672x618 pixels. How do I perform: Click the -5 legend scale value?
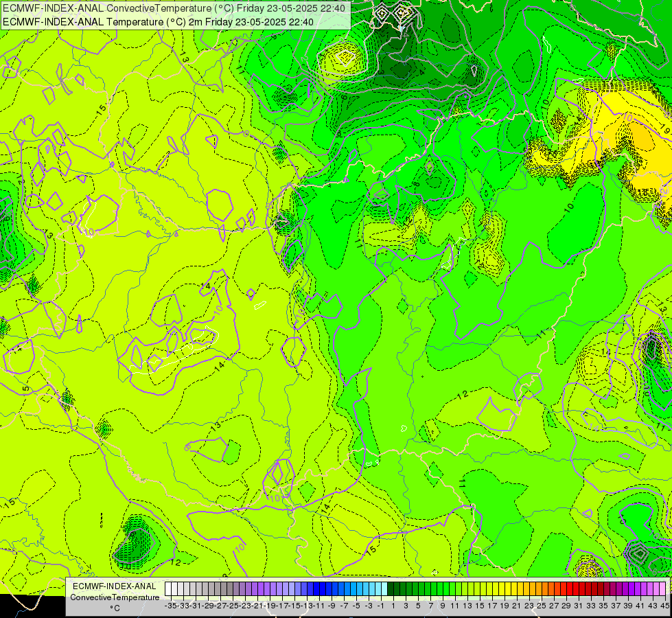point(356,606)
